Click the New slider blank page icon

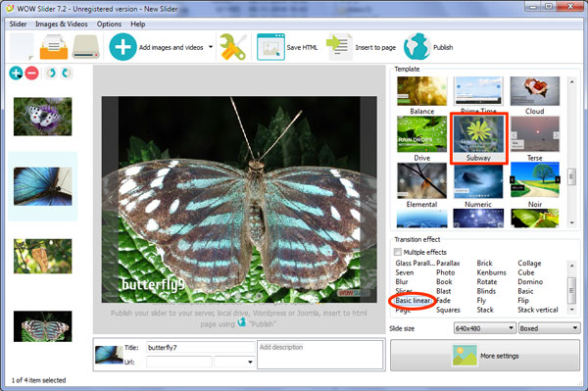click(22, 46)
